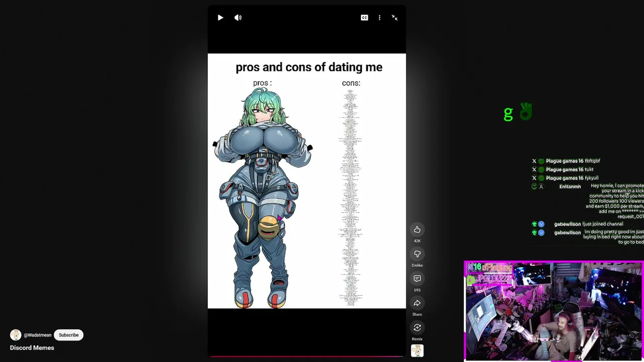Click the 'pros and cons of dating me' heading
This screenshot has width=644, height=362.
pyautogui.click(x=309, y=67)
